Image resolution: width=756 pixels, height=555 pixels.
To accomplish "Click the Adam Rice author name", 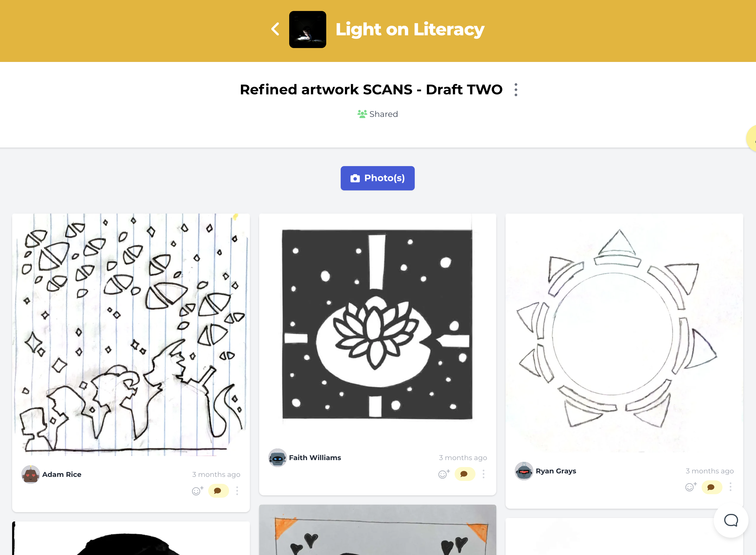I will [62, 474].
